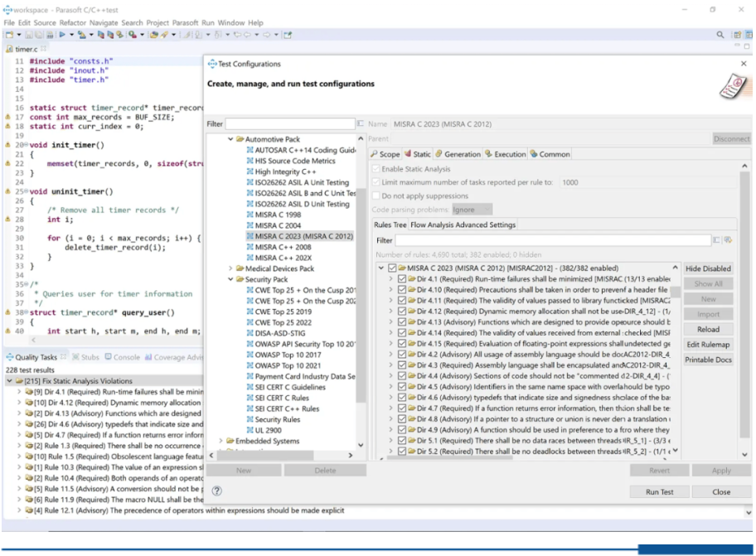
Task: Open the Code parsing problems Ignore dropdown
Action: 472,210
